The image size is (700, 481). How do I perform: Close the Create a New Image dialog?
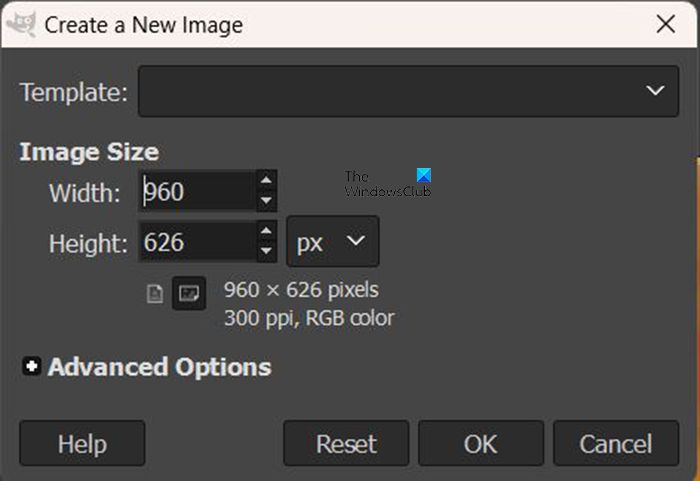click(x=663, y=23)
